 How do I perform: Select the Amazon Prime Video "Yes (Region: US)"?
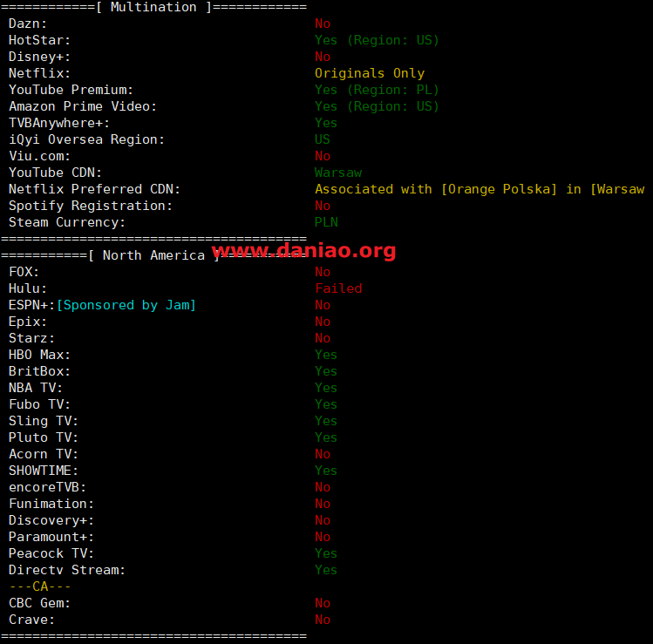coord(377,106)
